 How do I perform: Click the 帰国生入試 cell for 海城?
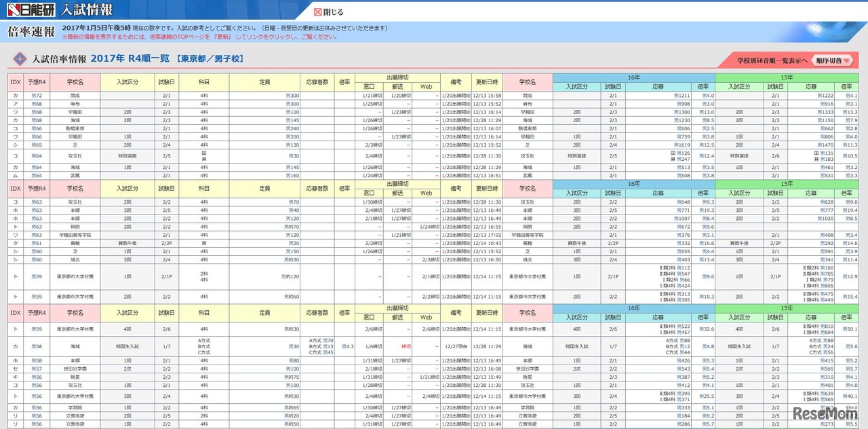pos(127,346)
